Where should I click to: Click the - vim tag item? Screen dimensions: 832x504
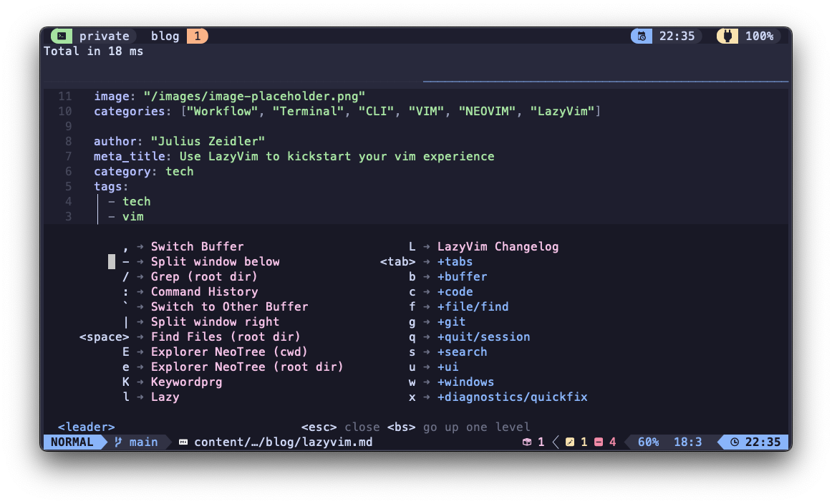click(126, 216)
